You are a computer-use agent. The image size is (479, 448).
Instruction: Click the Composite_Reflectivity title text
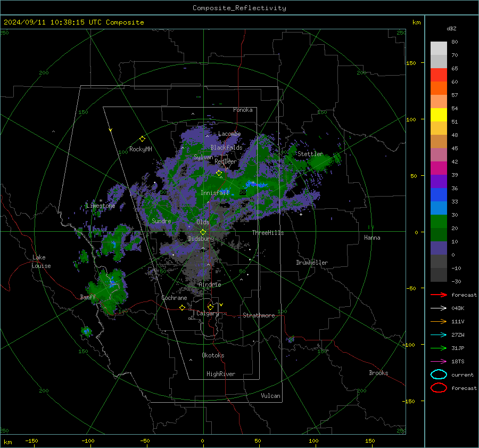coord(240,8)
